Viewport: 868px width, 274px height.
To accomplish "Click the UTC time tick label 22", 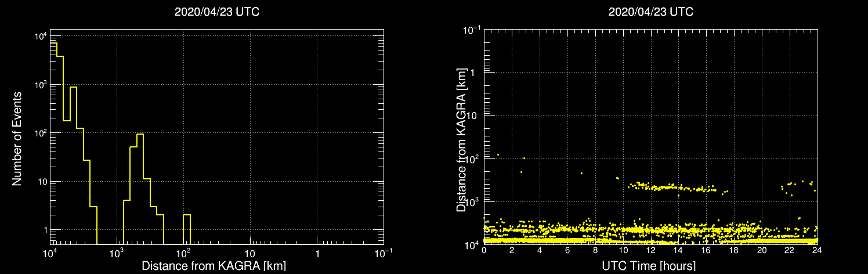I will click(x=790, y=250).
